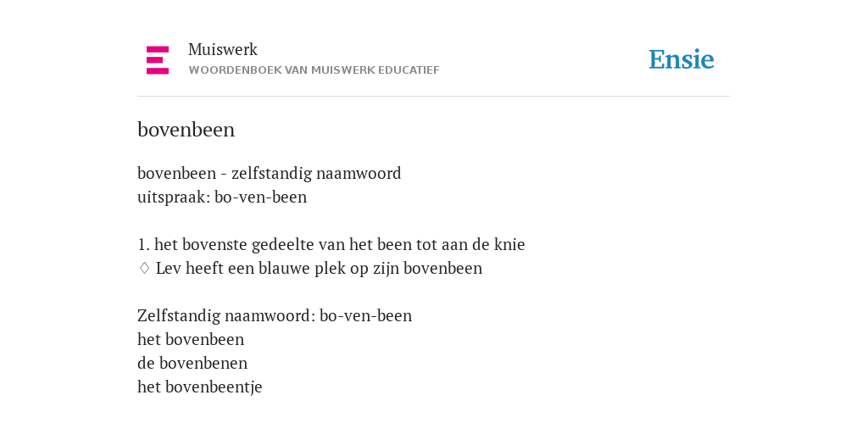
Task: Open the Ensie logo link
Action: (x=682, y=60)
